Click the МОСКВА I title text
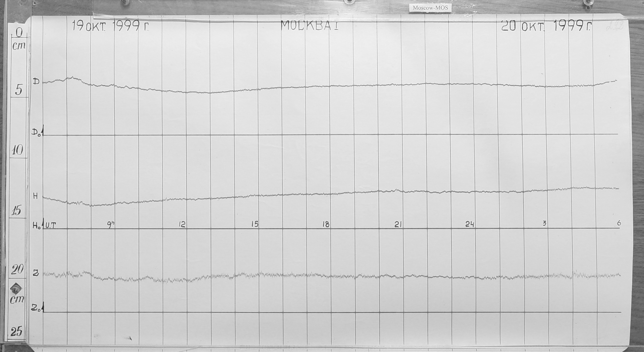Image resolution: width=644 pixels, height=352 pixels. 309,26
